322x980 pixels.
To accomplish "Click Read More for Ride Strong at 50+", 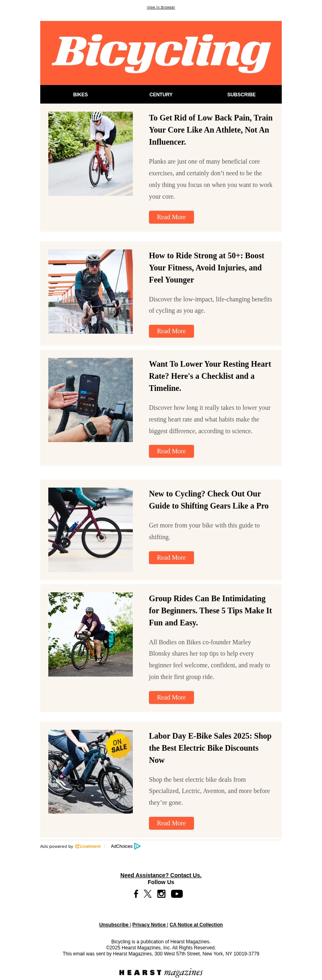I will click(171, 331).
